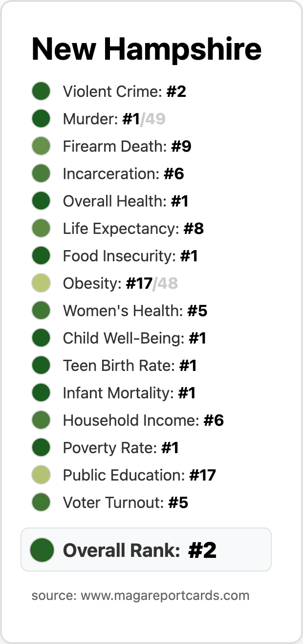Click the Firearm Death status dot

pyautogui.click(x=42, y=146)
